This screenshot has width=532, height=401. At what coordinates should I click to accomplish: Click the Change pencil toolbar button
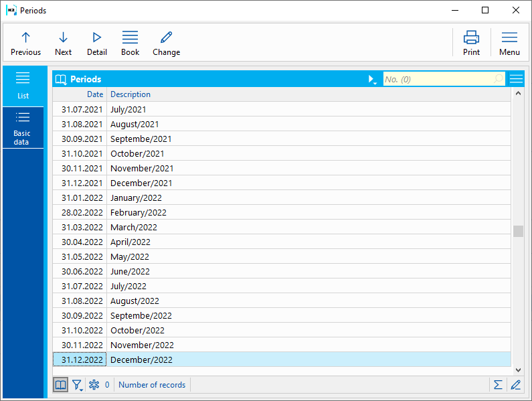166,44
